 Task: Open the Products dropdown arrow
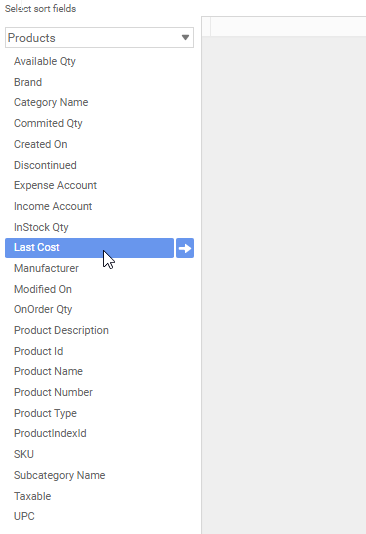point(185,37)
